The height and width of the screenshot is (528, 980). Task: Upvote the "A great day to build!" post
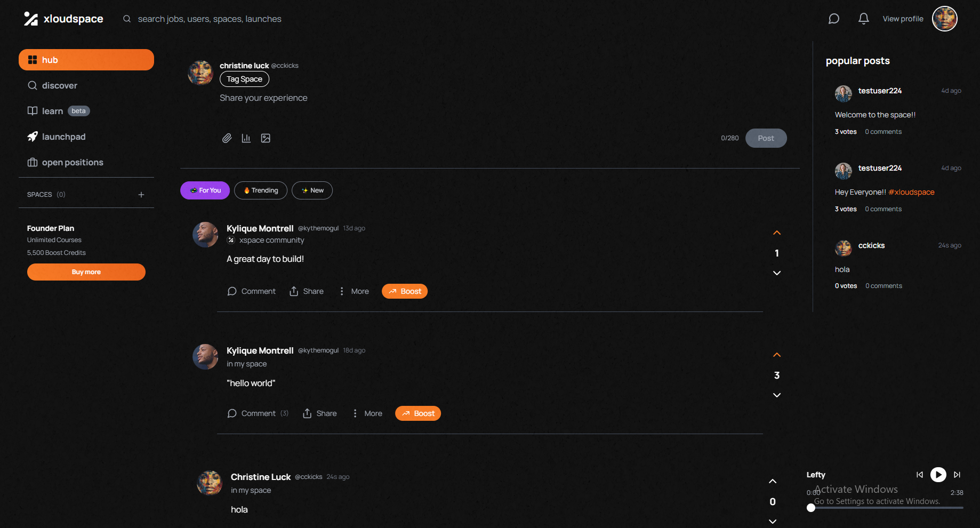click(x=777, y=233)
